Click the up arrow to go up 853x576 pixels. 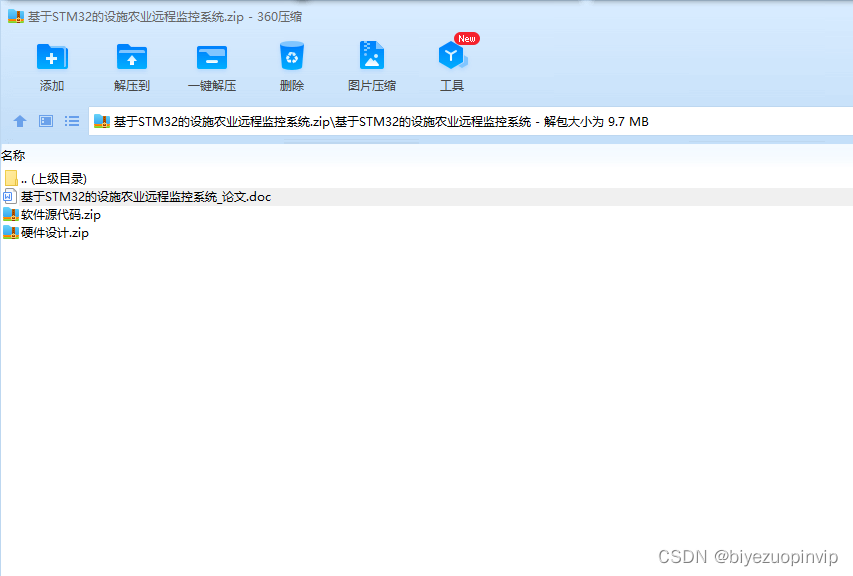coord(20,121)
